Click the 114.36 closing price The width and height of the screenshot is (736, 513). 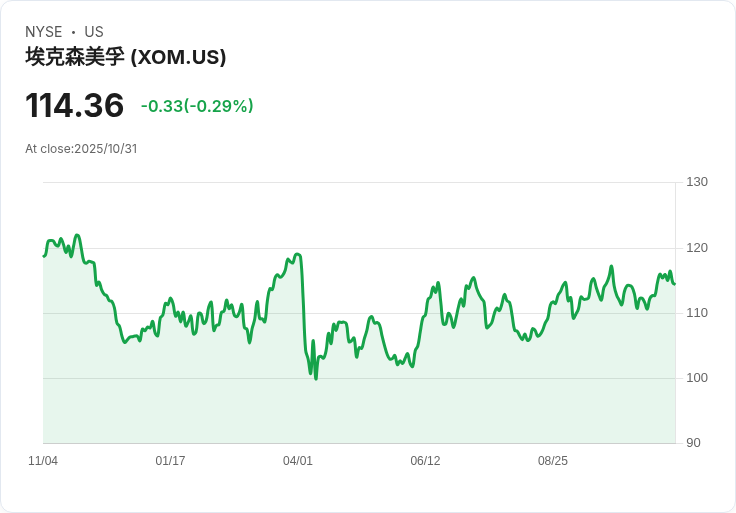point(75,106)
